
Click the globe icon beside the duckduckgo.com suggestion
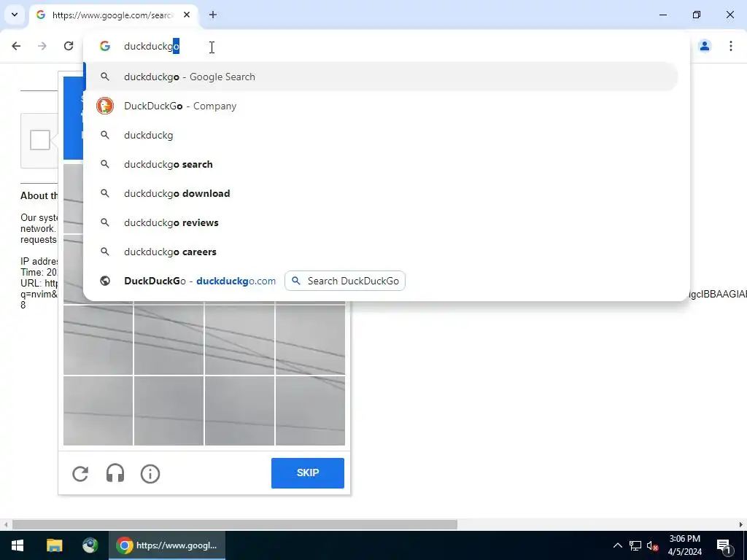tap(105, 281)
